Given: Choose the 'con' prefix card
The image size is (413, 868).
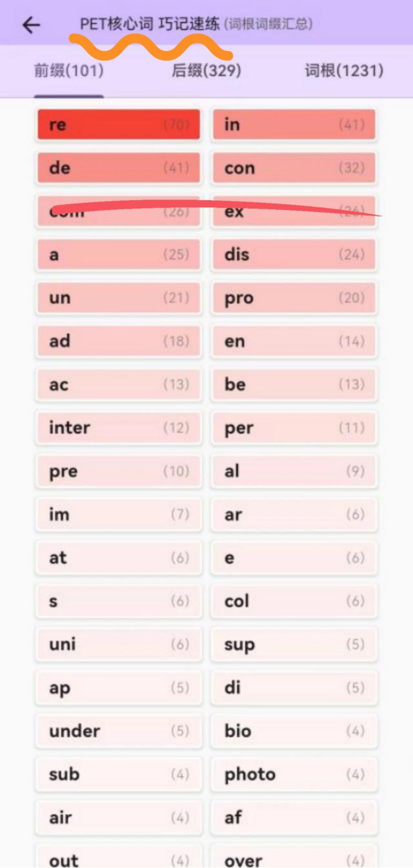Looking at the screenshot, I should pyautogui.click(x=294, y=168).
